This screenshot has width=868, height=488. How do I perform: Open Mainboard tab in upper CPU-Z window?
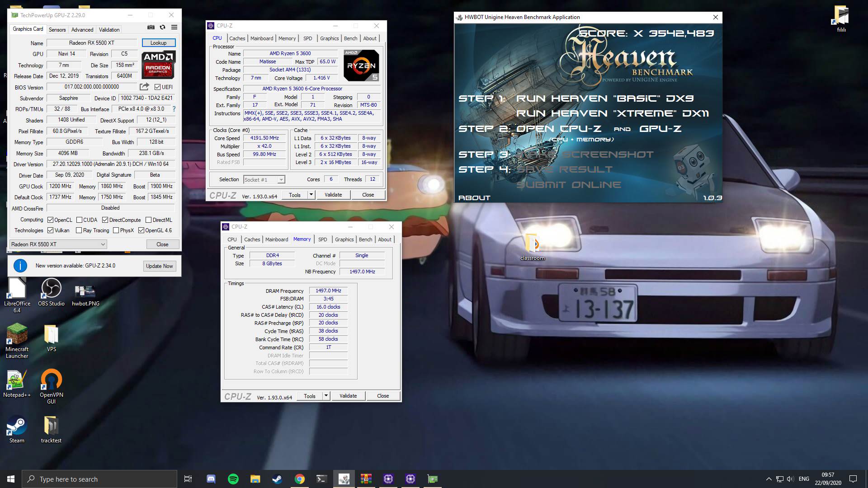(262, 38)
